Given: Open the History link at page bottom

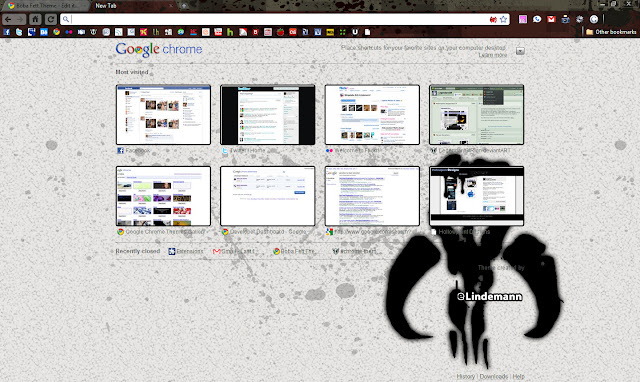Looking at the screenshot, I should click(466, 376).
